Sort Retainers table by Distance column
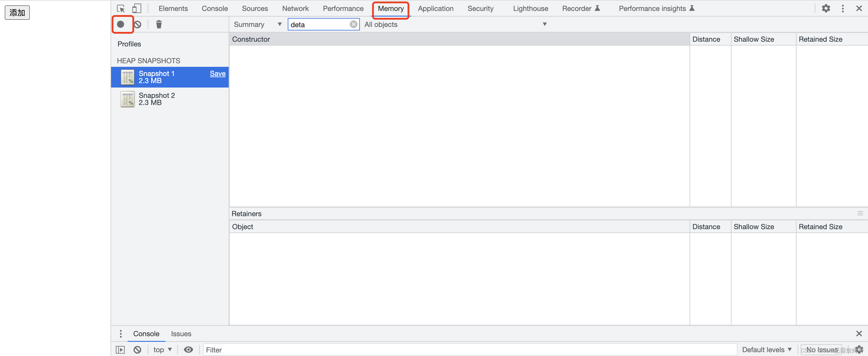 click(x=710, y=226)
